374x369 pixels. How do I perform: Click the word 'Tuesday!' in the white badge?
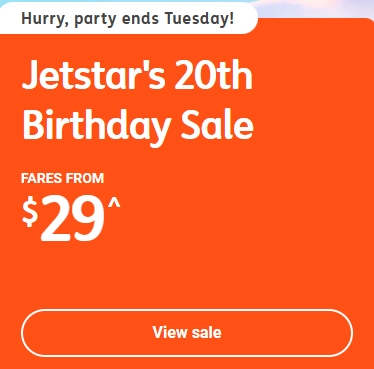click(x=199, y=18)
